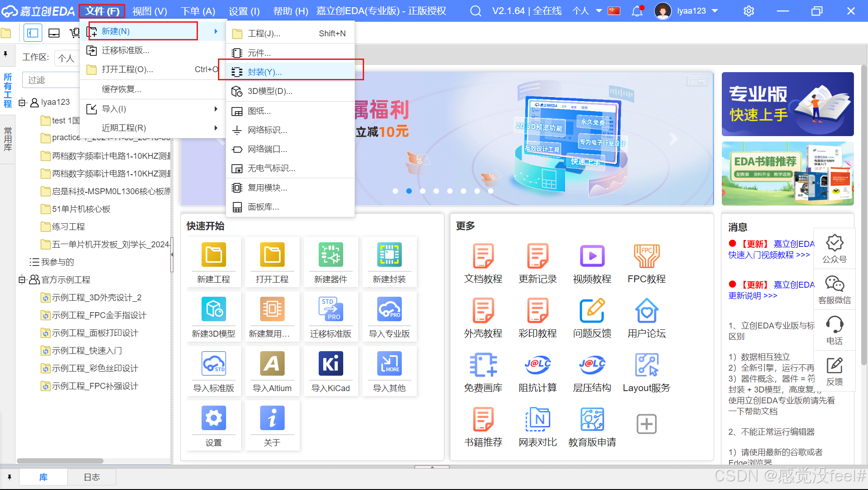Viewport: 868px width, 490px height.
Task: Click the 导入其他 icon
Action: pyautogui.click(x=389, y=364)
